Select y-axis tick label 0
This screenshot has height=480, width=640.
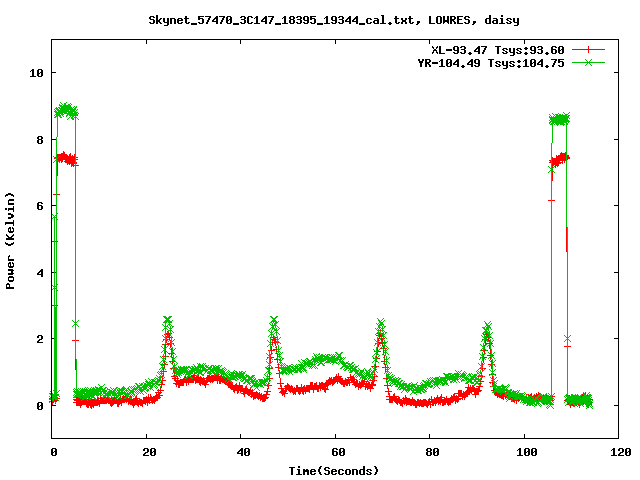click(40, 406)
